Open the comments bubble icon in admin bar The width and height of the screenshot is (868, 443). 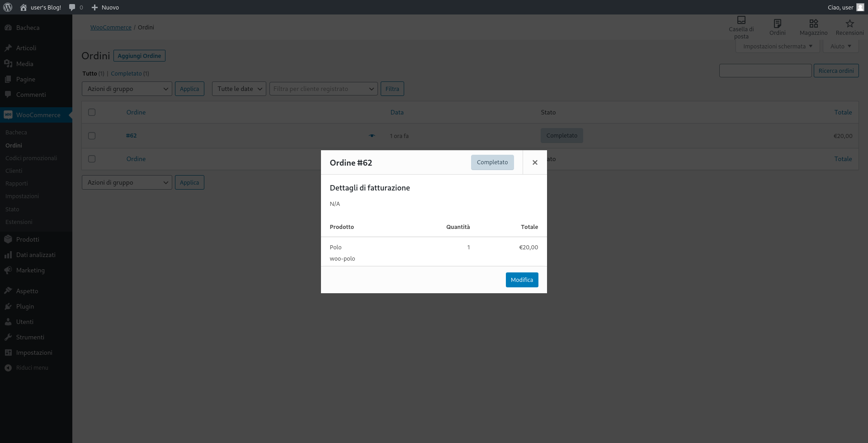point(72,8)
